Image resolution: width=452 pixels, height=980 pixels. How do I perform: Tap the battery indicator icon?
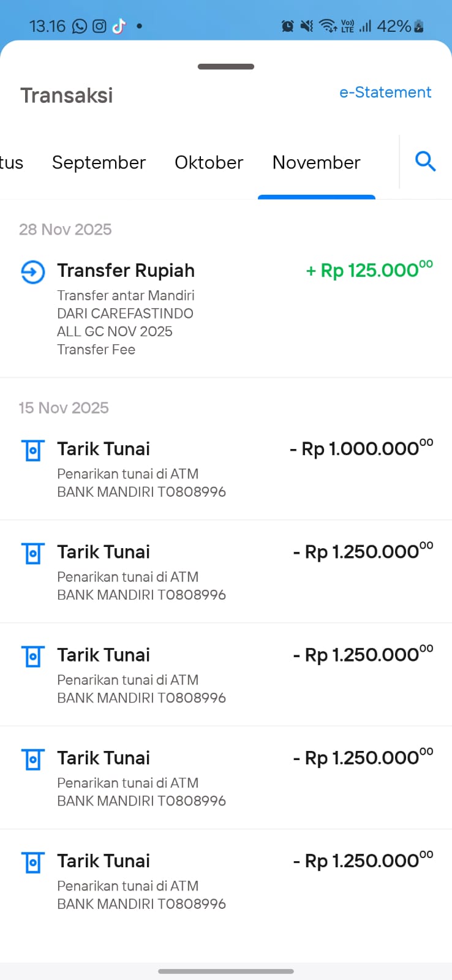click(x=419, y=26)
